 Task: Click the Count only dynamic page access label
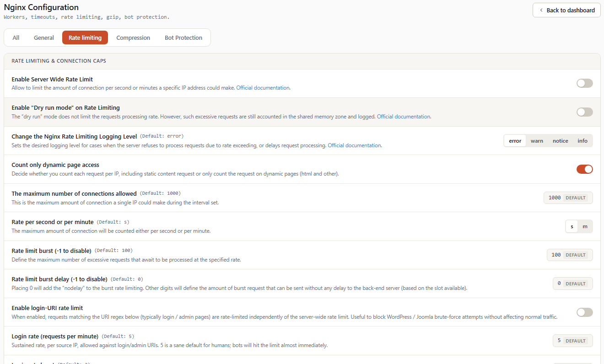[55, 165]
